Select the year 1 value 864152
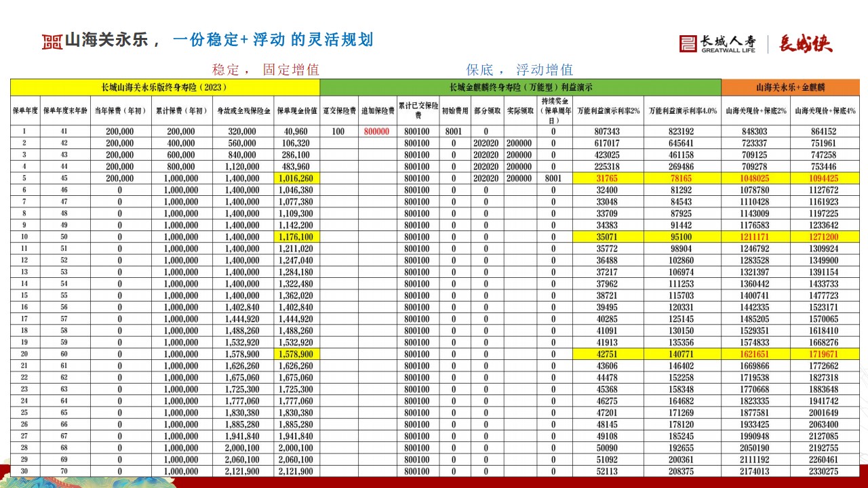The height and width of the screenshot is (488, 868). pos(825,131)
